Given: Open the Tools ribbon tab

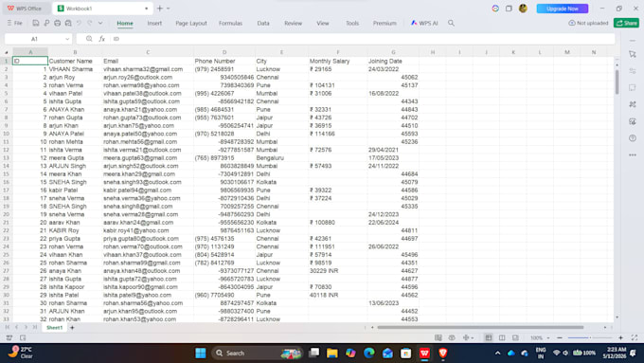Looking at the screenshot, I should pyautogui.click(x=352, y=23).
